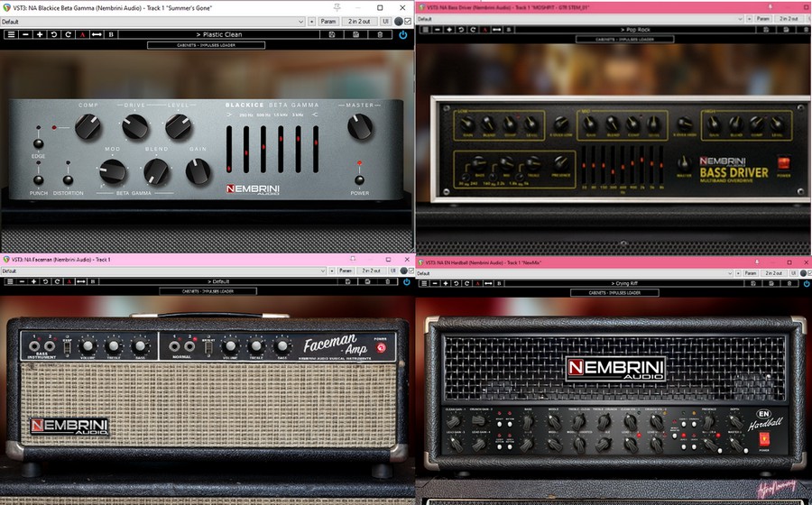Open the Crying Riff preset selector in Hardball
The image size is (812, 505).
tap(614, 283)
